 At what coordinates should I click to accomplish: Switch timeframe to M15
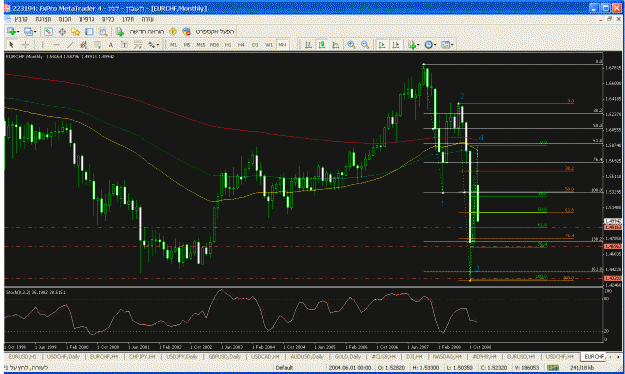click(x=200, y=45)
